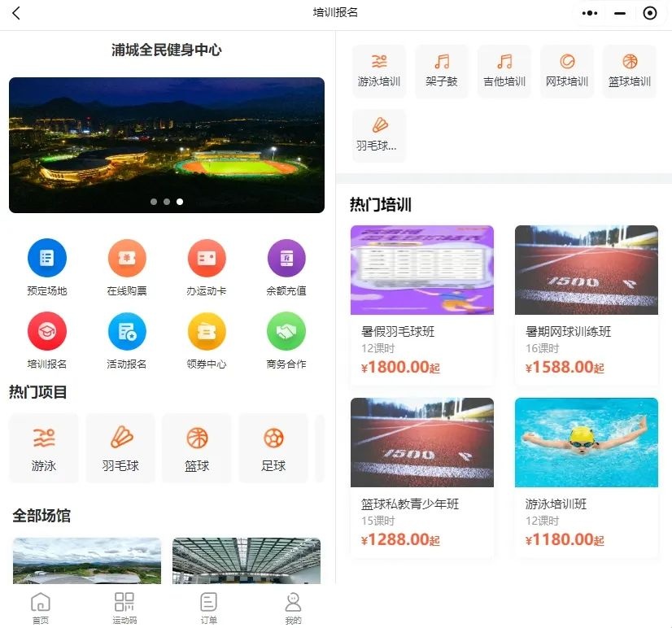Open the 暑期网球训练班 course card image
The image size is (672, 628).
coord(587,270)
